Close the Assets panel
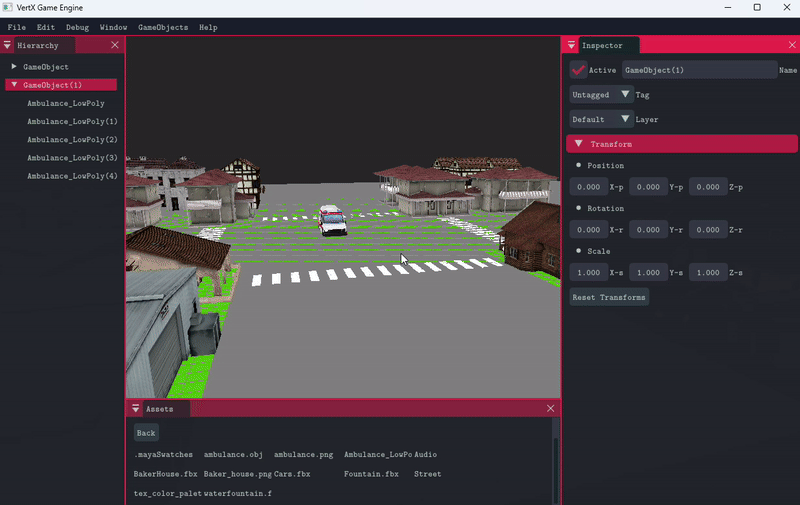This screenshot has width=800, height=505. [x=551, y=408]
